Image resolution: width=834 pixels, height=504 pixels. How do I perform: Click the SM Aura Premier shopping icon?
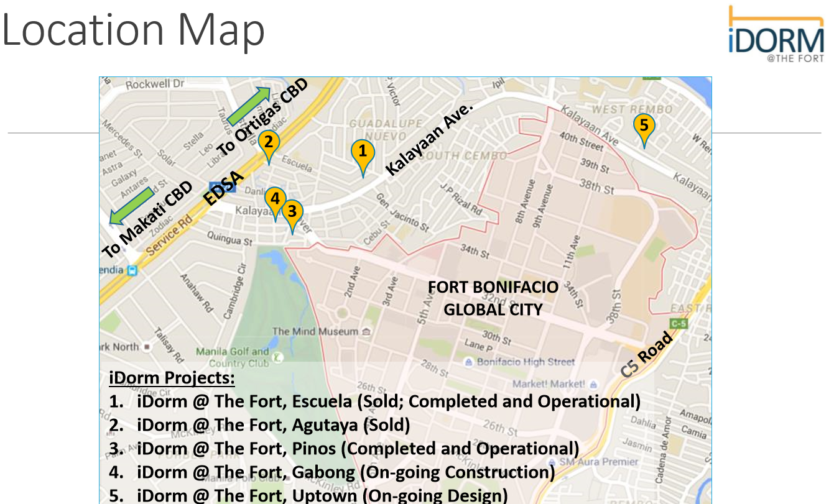[x=551, y=462]
